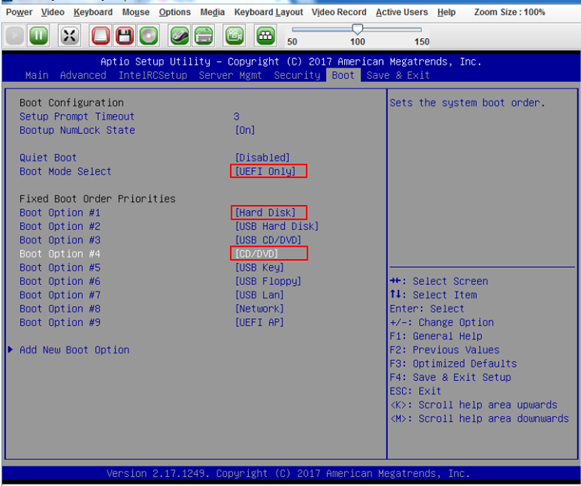Screen dimensions: 581x486
Task: Toggle the mouse cursor icon
Action: click(180, 36)
